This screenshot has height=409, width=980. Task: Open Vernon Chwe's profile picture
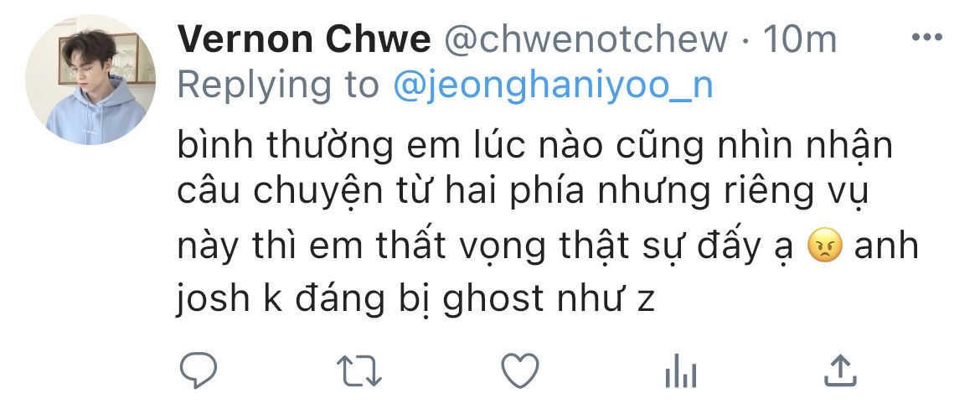tap(90, 80)
